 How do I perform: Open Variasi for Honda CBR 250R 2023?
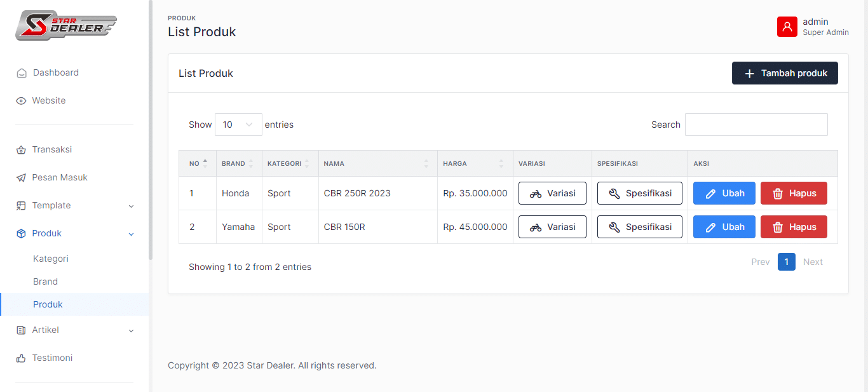tap(552, 193)
